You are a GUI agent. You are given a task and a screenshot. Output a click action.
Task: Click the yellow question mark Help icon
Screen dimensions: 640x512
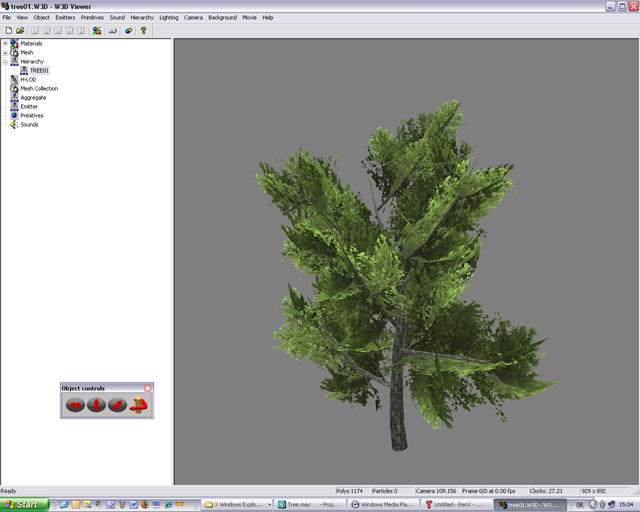pyautogui.click(x=144, y=31)
